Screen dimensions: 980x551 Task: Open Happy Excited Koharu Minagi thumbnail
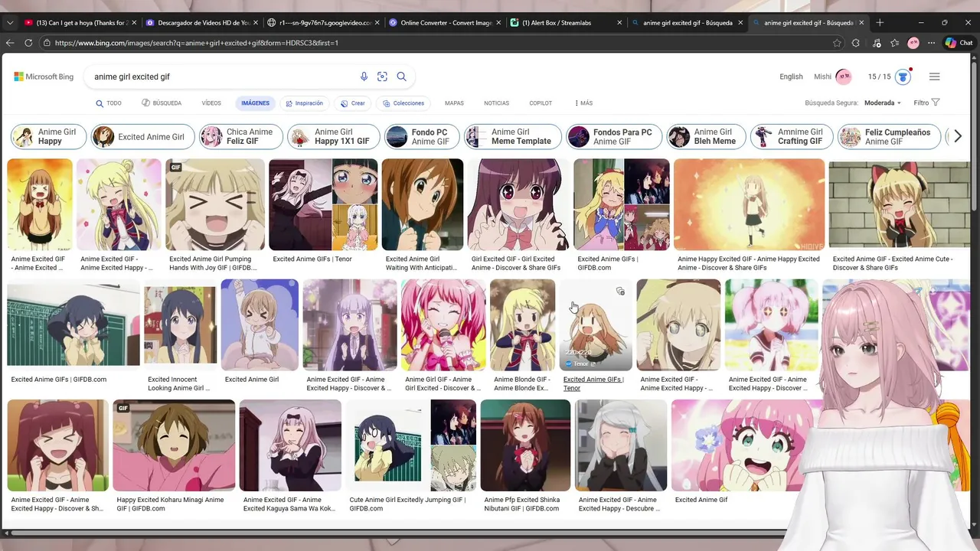pos(174,445)
